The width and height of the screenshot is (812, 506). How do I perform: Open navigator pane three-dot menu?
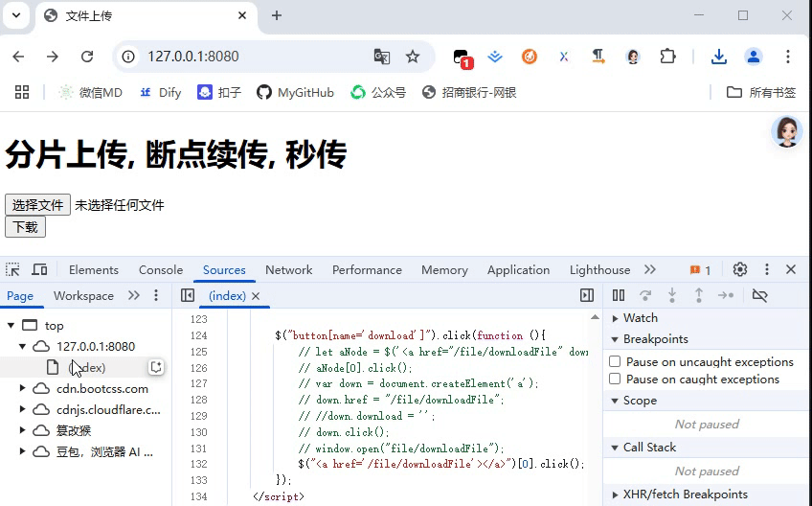(x=156, y=295)
